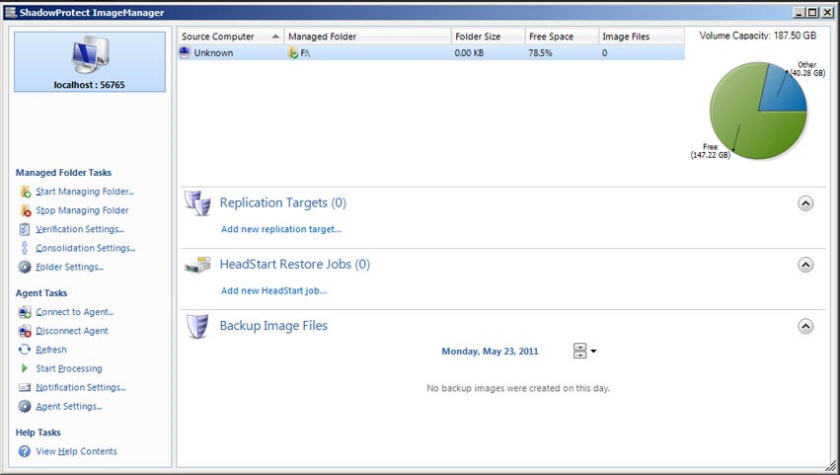Screen dimensions: 840x475
Task: Sort by Folder Size column header
Action: point(488,36)
